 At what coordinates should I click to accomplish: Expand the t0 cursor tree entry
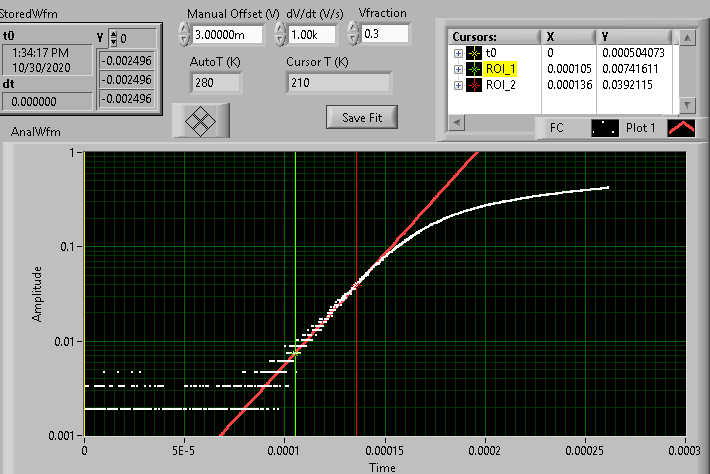[458, 53]
